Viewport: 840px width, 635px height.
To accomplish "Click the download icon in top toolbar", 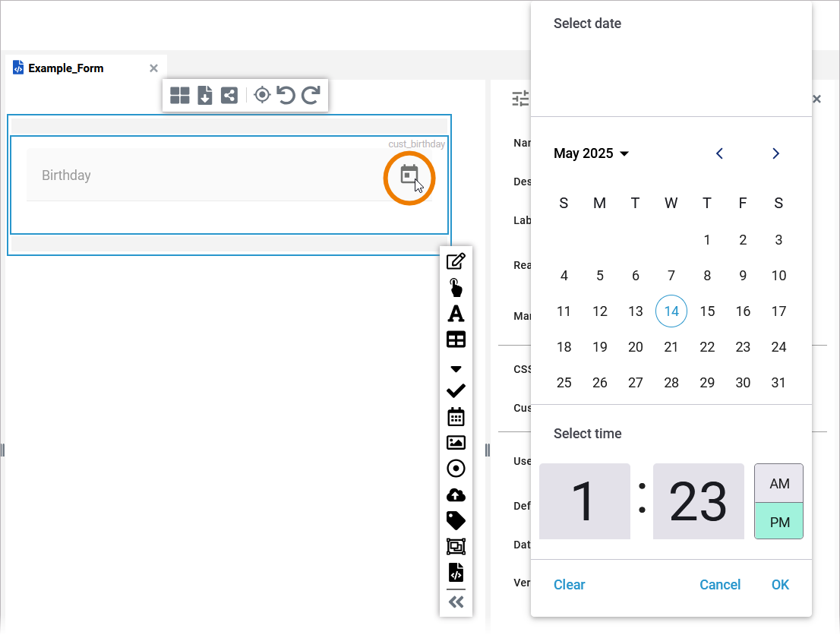I will 205,95.
